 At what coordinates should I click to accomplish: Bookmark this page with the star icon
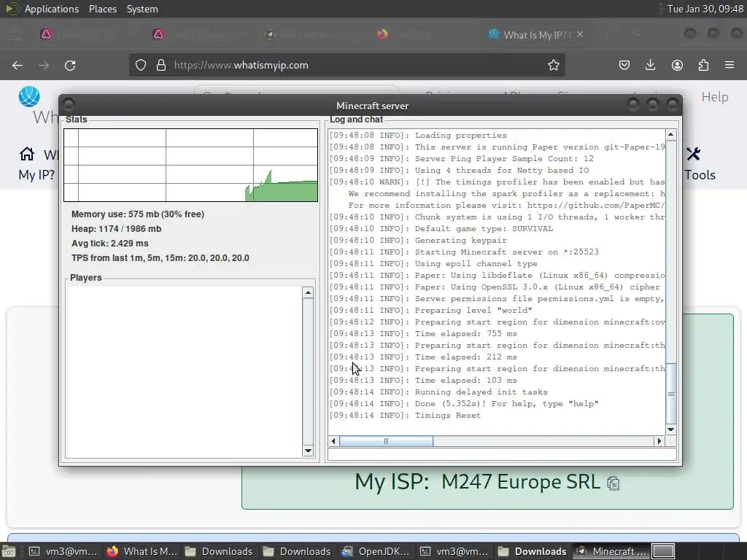(553, 65)
